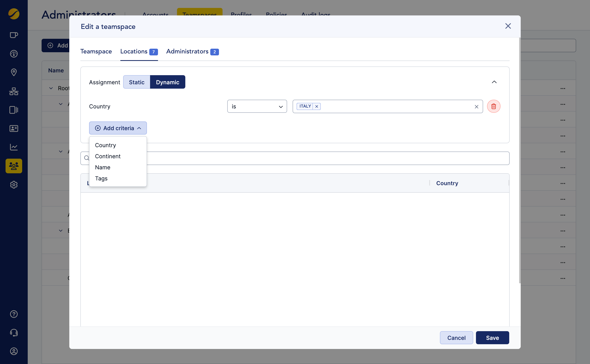
Task: Save the teamspace changes
Action: [x=492, y=337]
